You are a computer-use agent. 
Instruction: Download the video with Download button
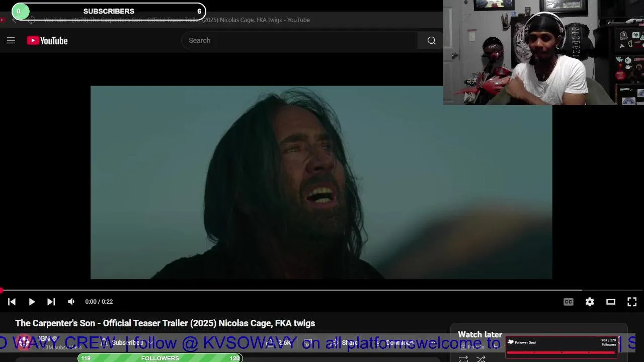coord(395,343)
